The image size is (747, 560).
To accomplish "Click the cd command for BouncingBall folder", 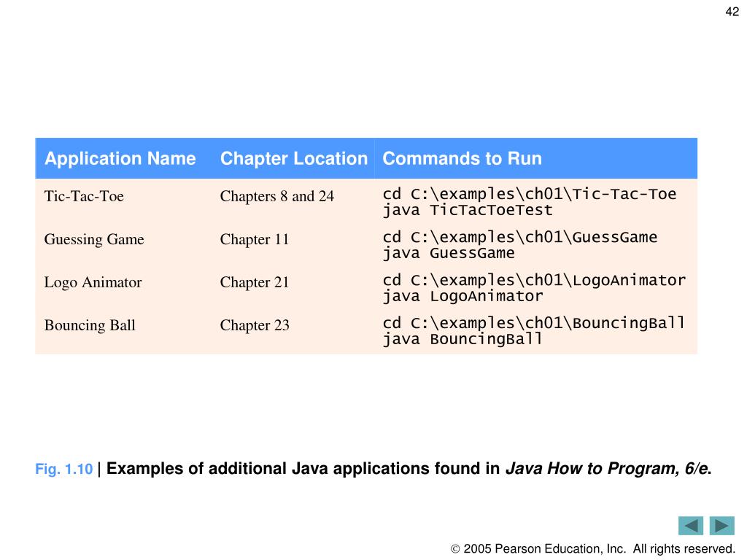I will (x=534, y=323).
